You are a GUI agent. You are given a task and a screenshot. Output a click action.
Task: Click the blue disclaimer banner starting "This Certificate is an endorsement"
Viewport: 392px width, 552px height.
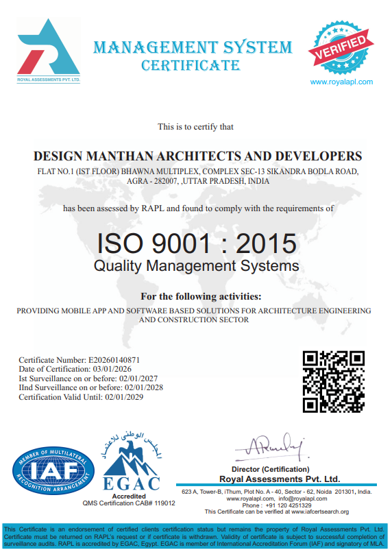click(x=194, y=537)
